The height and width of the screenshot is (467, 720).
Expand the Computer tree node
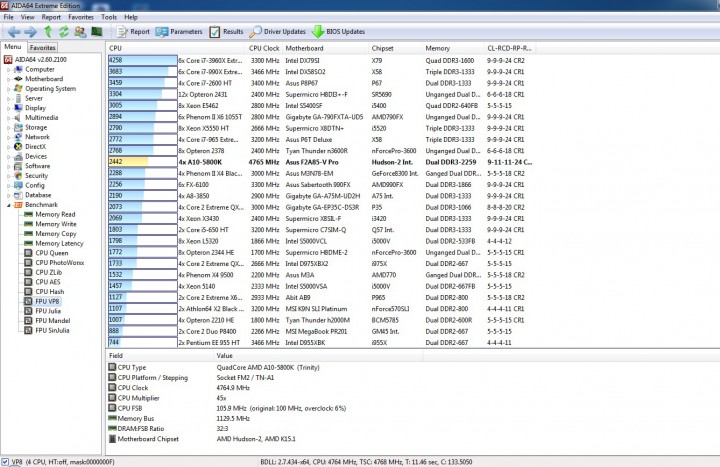[8, 70]
